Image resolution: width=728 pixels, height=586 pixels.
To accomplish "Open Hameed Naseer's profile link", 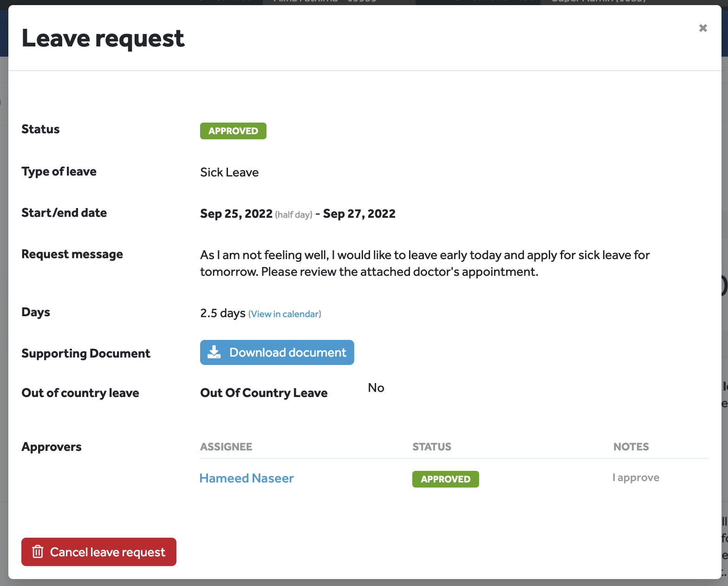I will point(247,478).
